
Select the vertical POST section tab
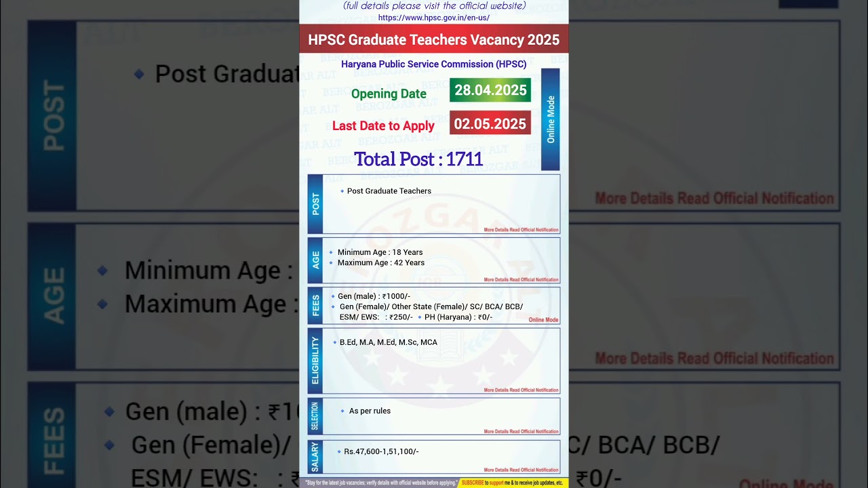pos(315,204)
